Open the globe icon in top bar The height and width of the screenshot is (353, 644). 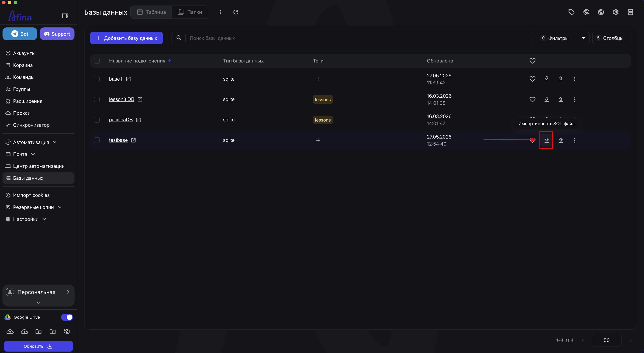(601, 12)
